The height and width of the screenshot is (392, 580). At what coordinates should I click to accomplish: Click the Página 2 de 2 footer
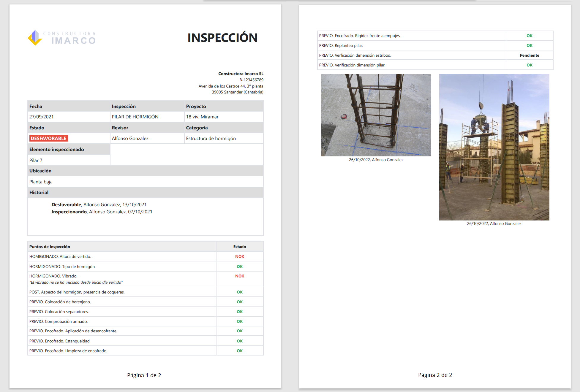[435, 375]
